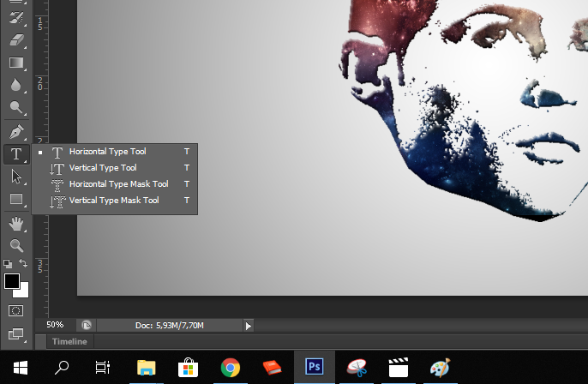Open Task View on taskbar
This screenshot has width=588, height=384.
pos(102,368)
